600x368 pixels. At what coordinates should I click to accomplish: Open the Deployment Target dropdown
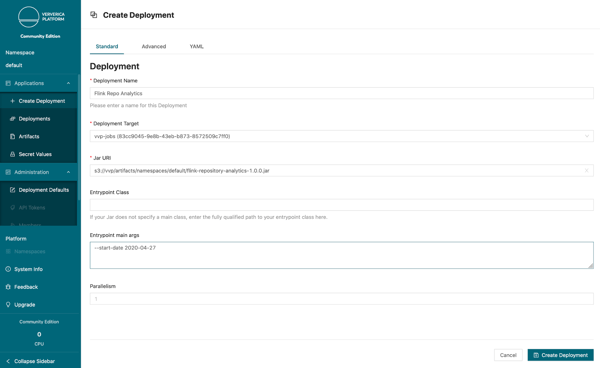341,136
